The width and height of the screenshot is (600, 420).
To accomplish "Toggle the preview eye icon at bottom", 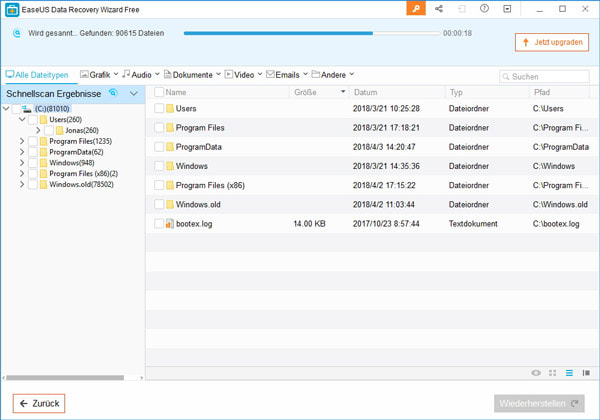I will pyautogui.click(x=536, y=373).
